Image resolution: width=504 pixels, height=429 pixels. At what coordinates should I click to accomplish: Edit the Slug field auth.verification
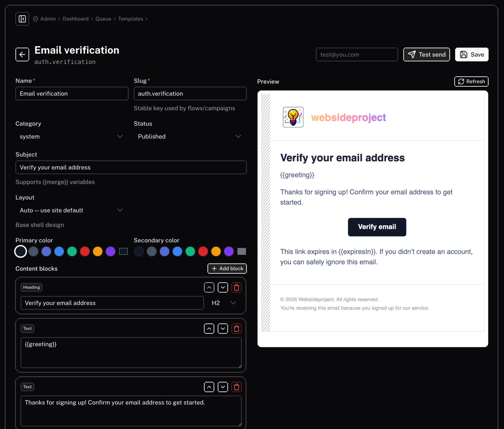click(190, 94)
